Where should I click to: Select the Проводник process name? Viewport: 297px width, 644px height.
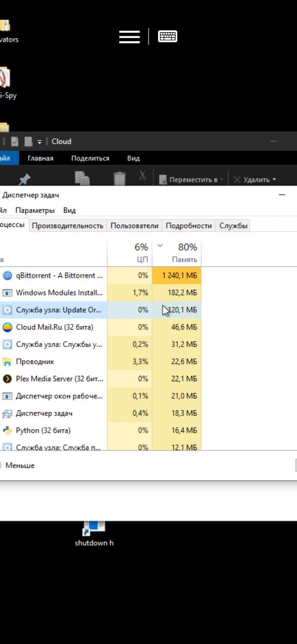(x=35, y=361)
